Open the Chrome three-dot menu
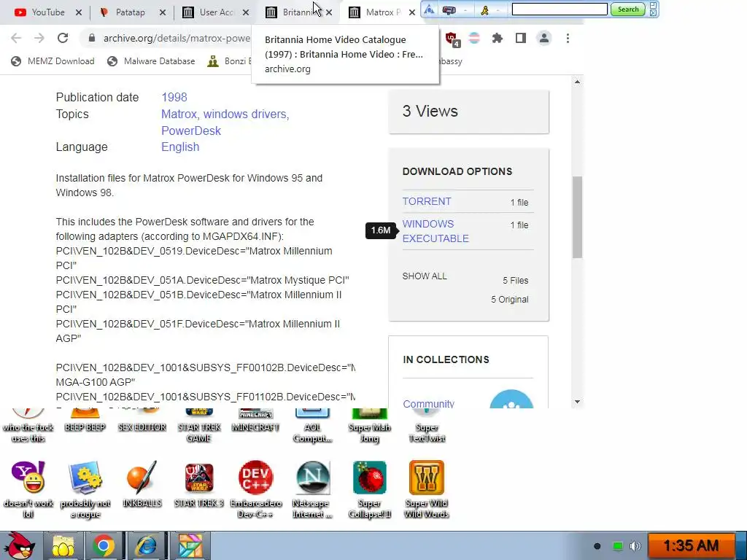Screen dimensions: 747x560 click(x=568, y=38)
